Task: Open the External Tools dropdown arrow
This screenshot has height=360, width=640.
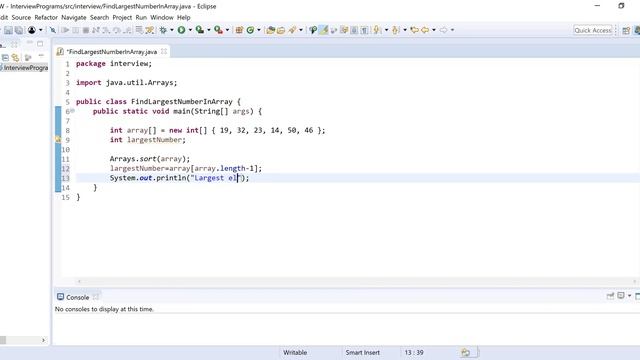Action: pyautogui.click(x=227, y=30)
